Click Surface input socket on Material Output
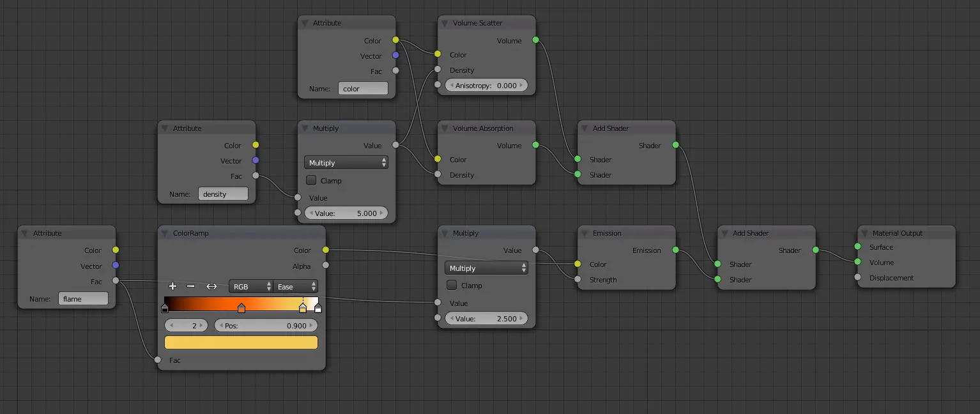 [857, 247]
